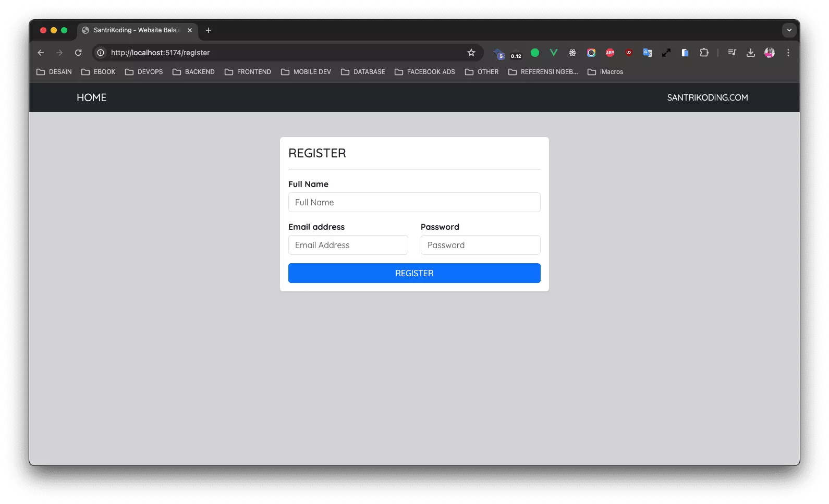Open a new browser tab

pyautogui.click(x=209, y=30)
